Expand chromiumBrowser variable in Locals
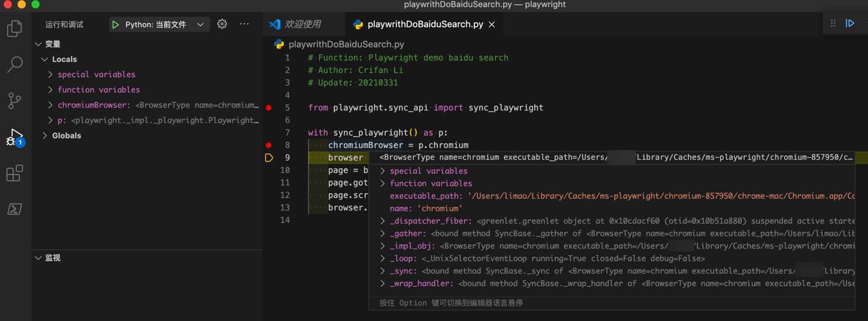The height and width of the screenshot is (321, 868). point(51,105)
